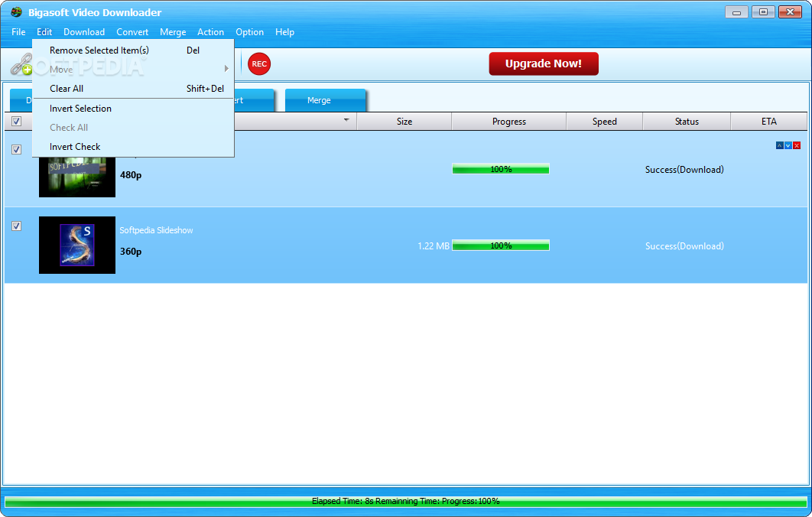The height and width of the screenshot is (517, 812).
Task: Open the Download menu
Action: tap(84, 32)
